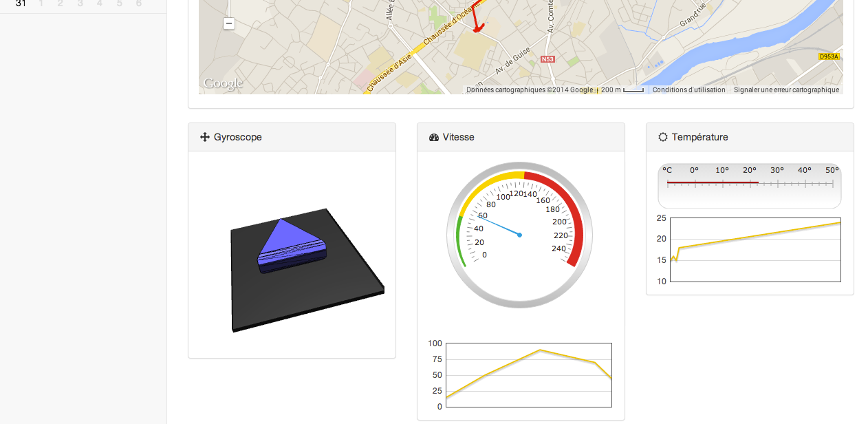Select calendar day 31
Screen dimensions: 868x424
tap(21, 3)
